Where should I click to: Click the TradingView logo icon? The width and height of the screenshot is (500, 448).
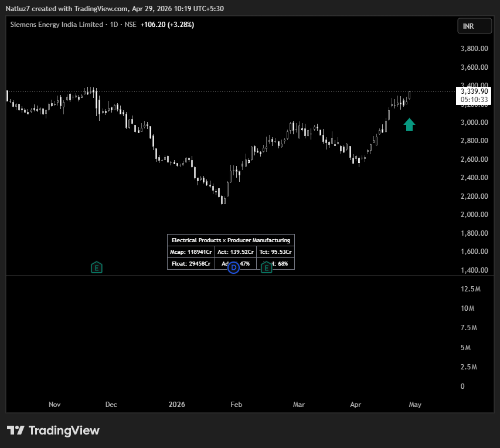[16, 430]
